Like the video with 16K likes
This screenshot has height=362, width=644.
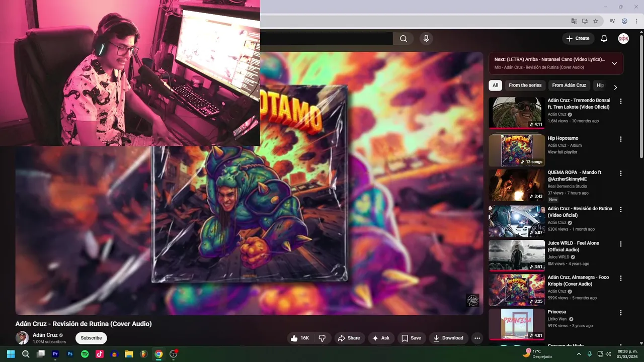[300, 338]
